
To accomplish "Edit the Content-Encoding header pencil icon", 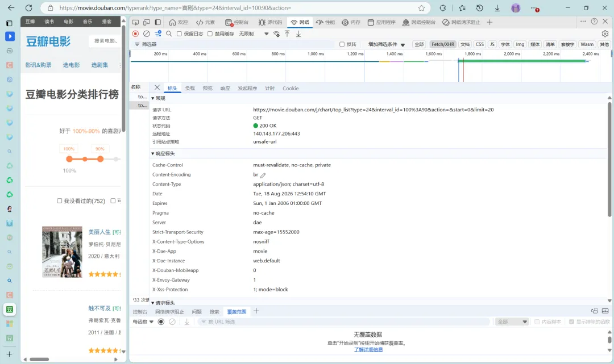I will [x=263, y=175].
